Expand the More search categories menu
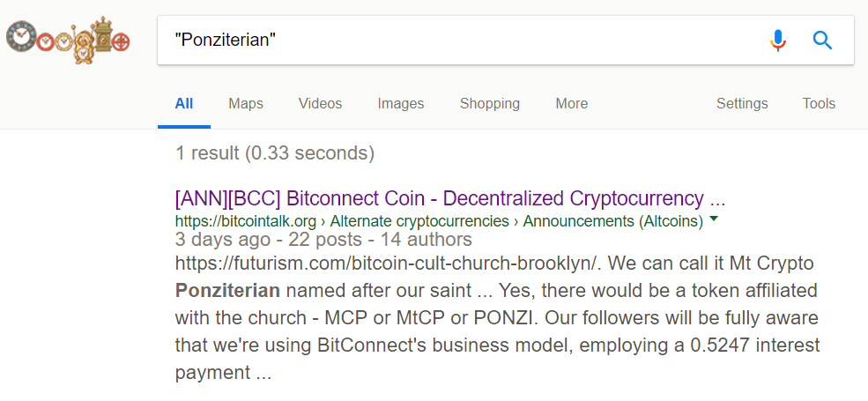Image resolution: width=868 pixels, height=401 pixels. (572, 104)
